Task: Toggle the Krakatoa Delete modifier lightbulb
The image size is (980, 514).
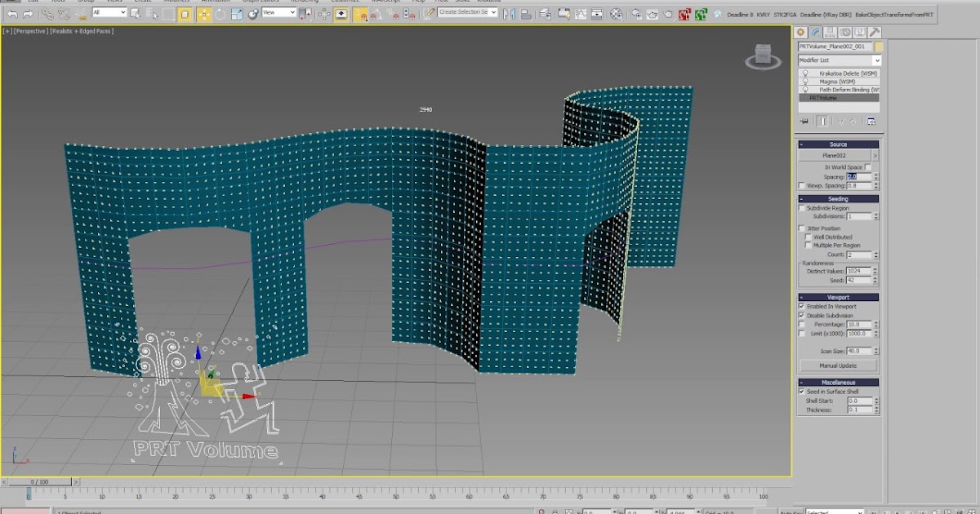Action: pyautogui.click(x=805, y=73)
